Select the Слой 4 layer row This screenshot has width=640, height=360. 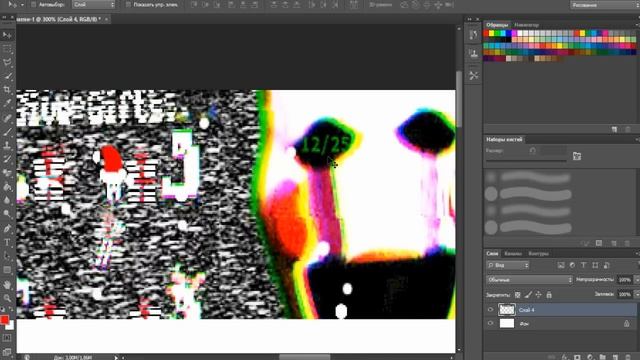tap(561, 310)
